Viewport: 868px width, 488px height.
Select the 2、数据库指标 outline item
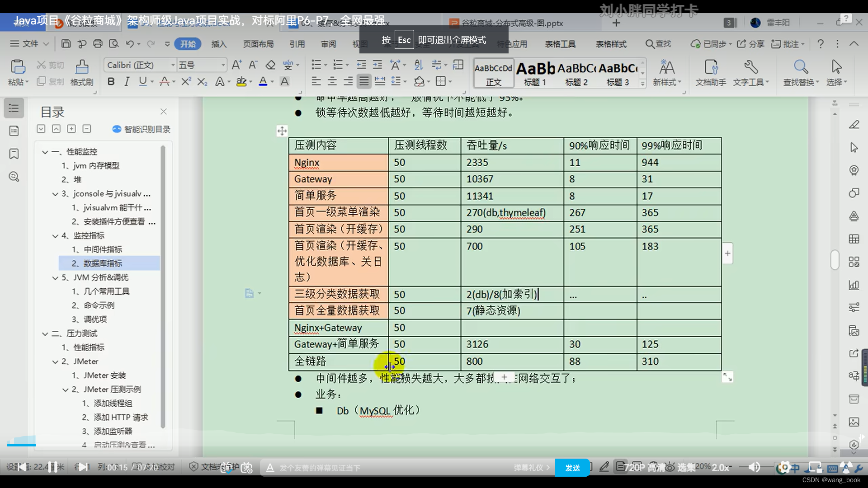pos(109,263)
